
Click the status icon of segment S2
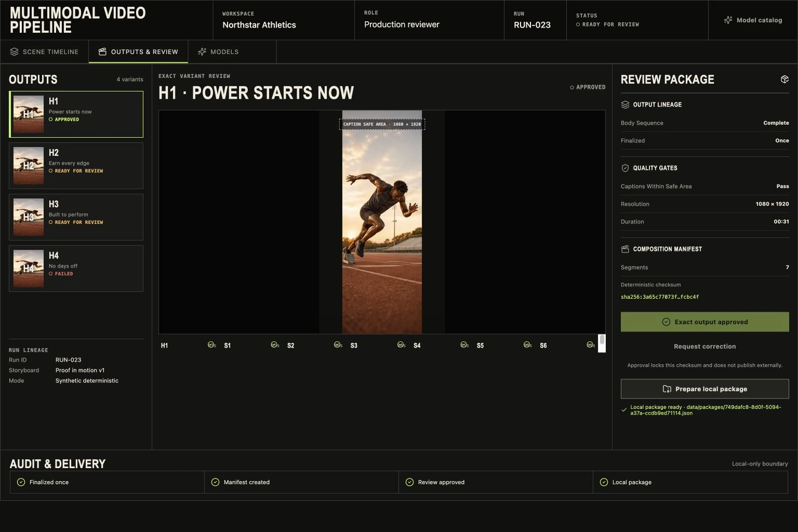(338, 345)
